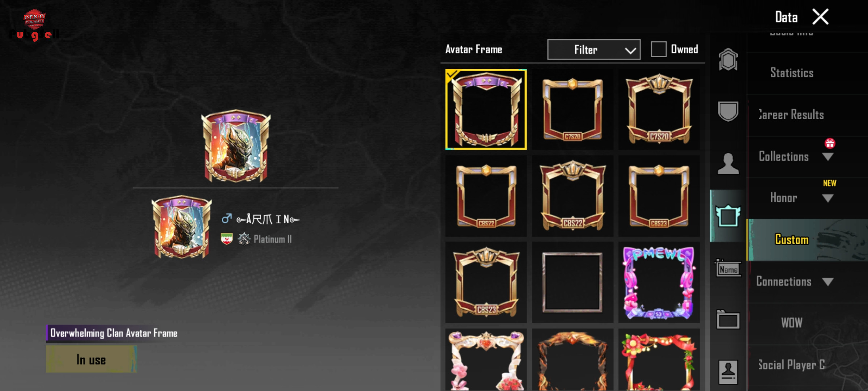Select the rectangular background sidebar icon
Image resolution: width=868 pixels, height=391 pixels.
click(728, 320)
